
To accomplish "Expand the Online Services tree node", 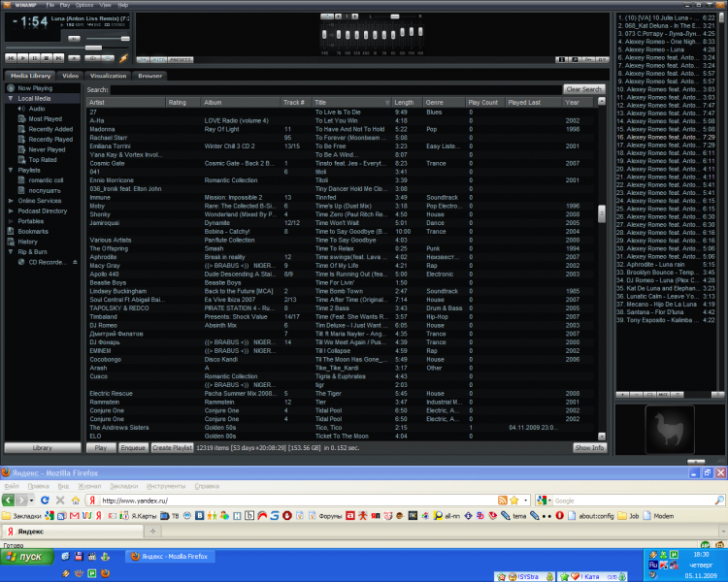I will coord(11,201).
